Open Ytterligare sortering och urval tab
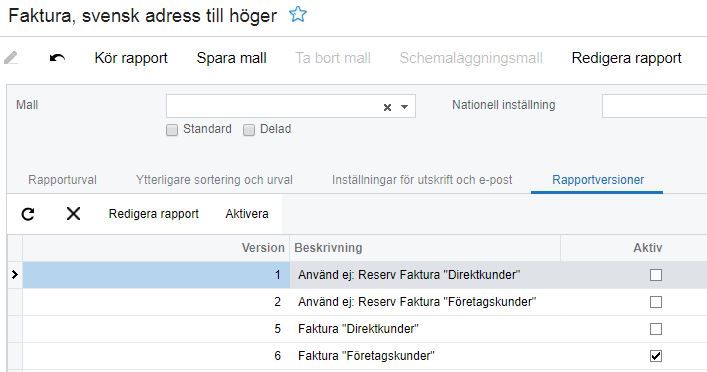This screenshot has width=707, height=372. (214, 180)
